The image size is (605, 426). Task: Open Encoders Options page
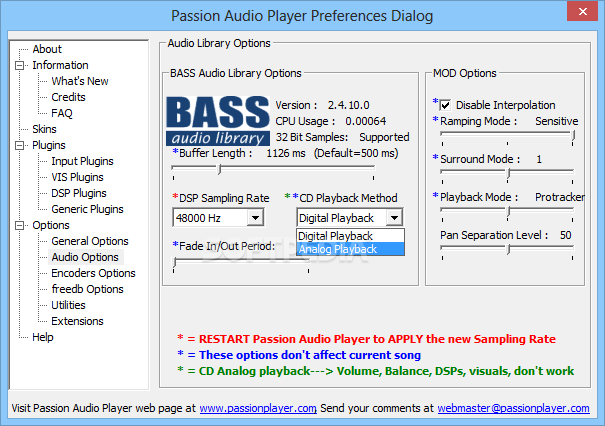[x=93, y=273]
